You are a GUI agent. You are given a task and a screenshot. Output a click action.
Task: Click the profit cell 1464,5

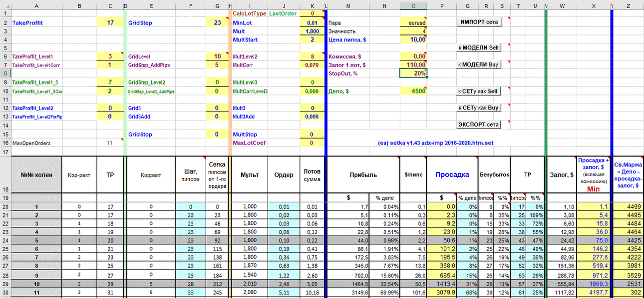tap(348, 284)
